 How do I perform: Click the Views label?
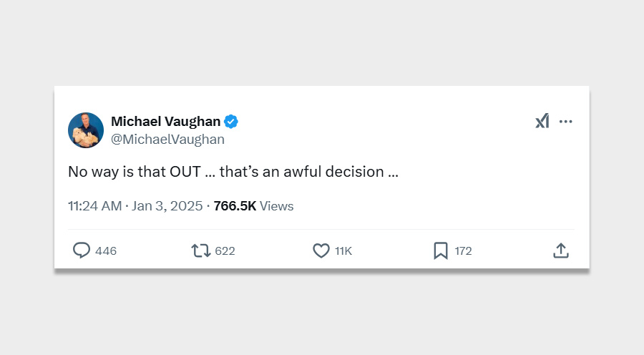[x=277, y=206]
